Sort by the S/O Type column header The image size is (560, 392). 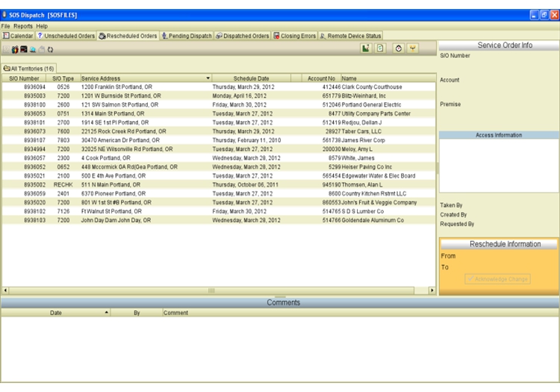63,78
